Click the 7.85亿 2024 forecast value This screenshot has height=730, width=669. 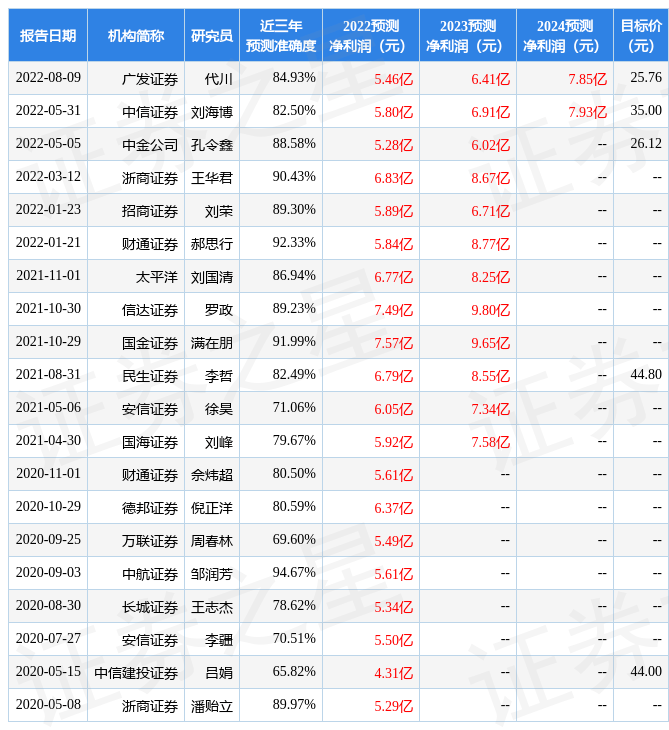click(588, 79)
